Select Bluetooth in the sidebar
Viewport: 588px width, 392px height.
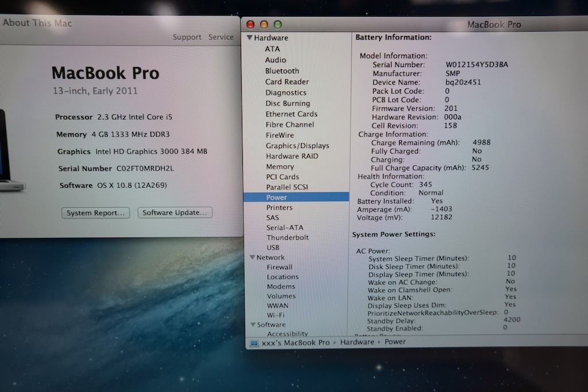(x=282, y=71)
